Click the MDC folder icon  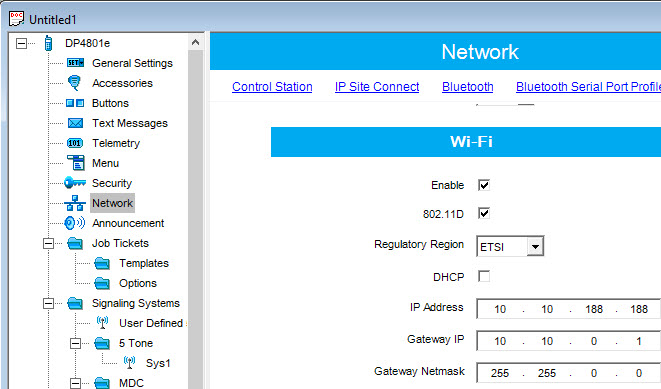pos(102,383)
